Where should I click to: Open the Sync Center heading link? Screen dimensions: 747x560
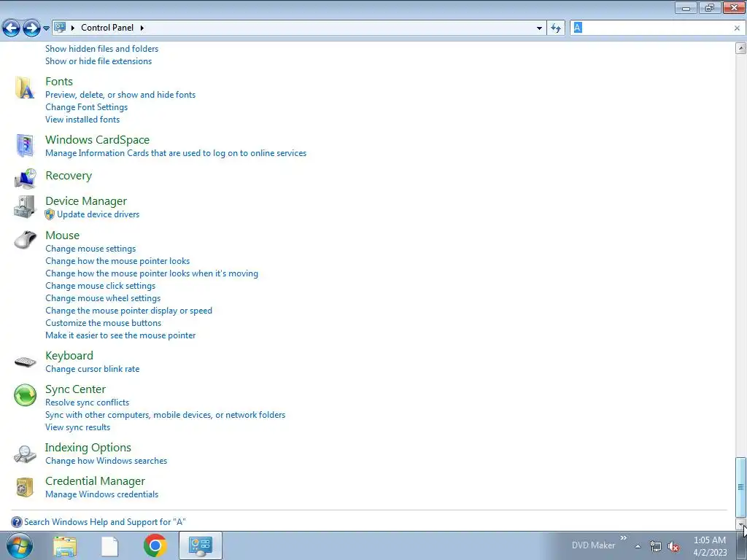point(75,389)
